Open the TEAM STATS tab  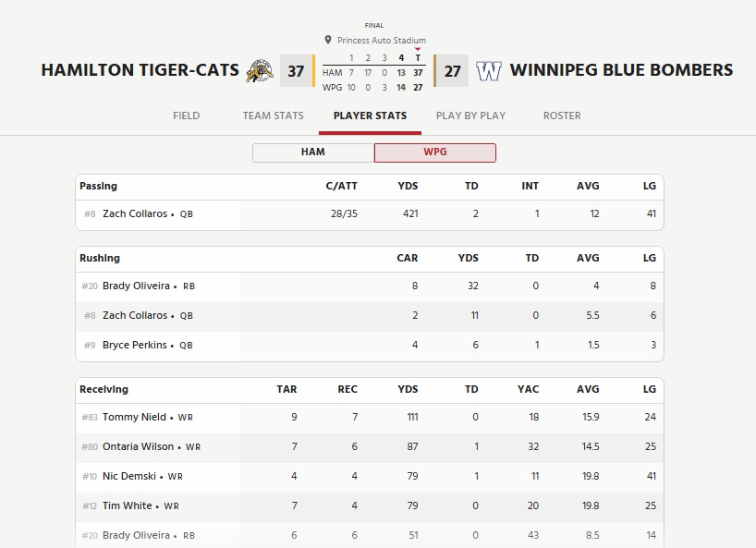273,116
